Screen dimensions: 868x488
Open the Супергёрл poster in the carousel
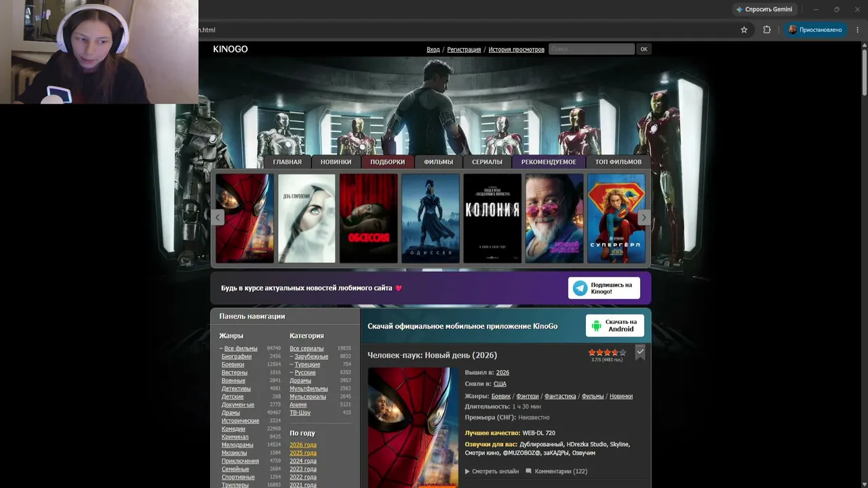[616, 218]
